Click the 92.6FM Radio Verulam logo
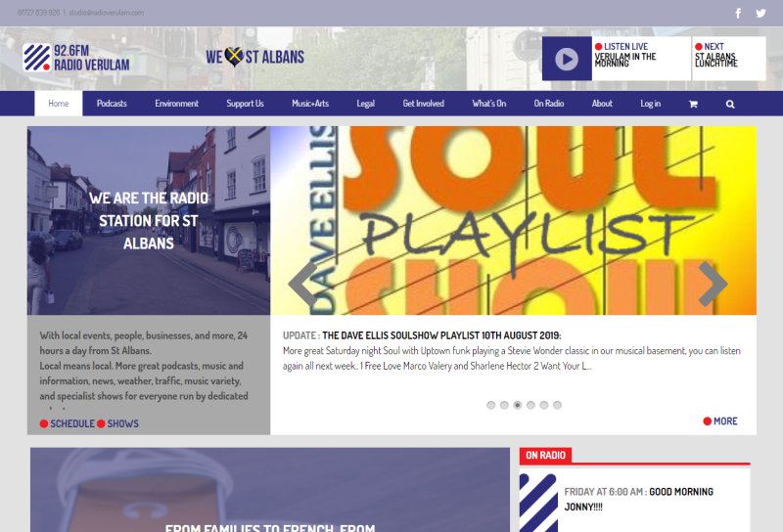 pos(76,58)
